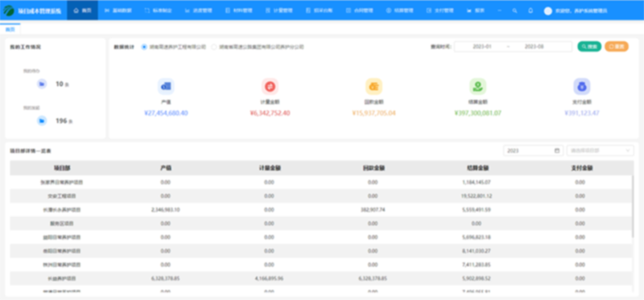The image size is (644, 300).
Task: Click the 5,559,491.59 table cell
Action: [x=477, y=210]
